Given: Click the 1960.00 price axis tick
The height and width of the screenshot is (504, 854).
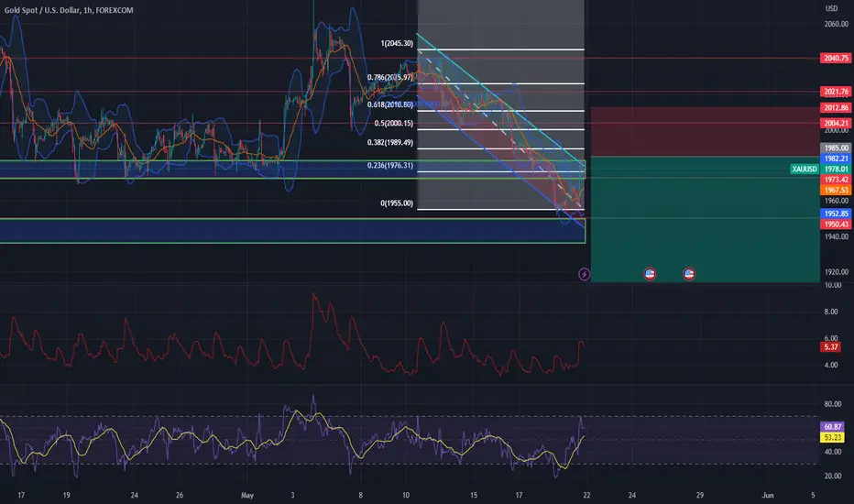Looking at the screenshot, I should 836,201.
